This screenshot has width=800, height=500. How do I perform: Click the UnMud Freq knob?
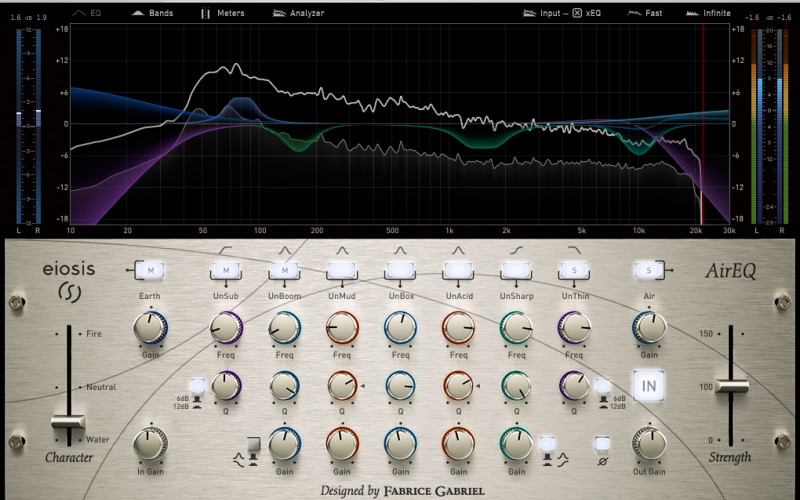click(342, 328)
